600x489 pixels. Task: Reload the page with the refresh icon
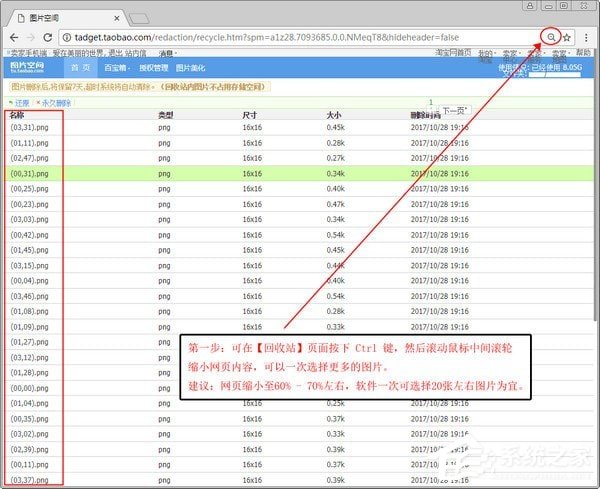50,37
